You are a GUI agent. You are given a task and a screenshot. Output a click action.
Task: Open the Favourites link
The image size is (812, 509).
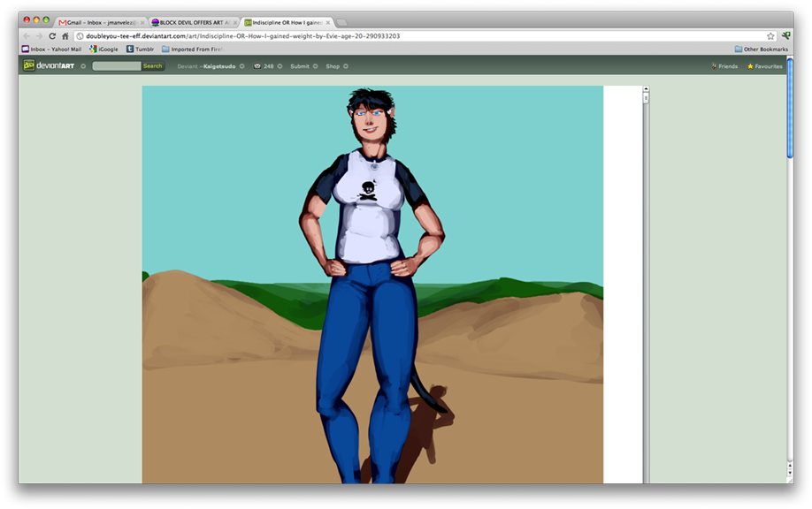765,66
